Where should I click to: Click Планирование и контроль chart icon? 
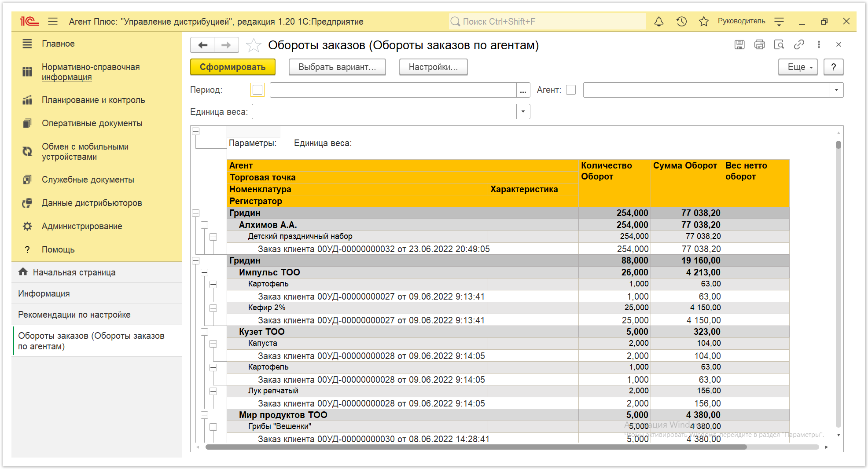click(x=27, y=100)
